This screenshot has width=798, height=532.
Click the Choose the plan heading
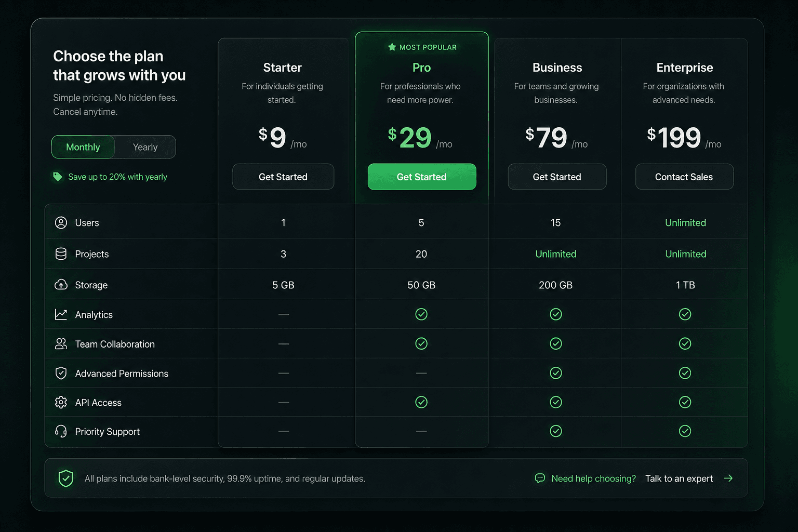[x=119, y=65]
